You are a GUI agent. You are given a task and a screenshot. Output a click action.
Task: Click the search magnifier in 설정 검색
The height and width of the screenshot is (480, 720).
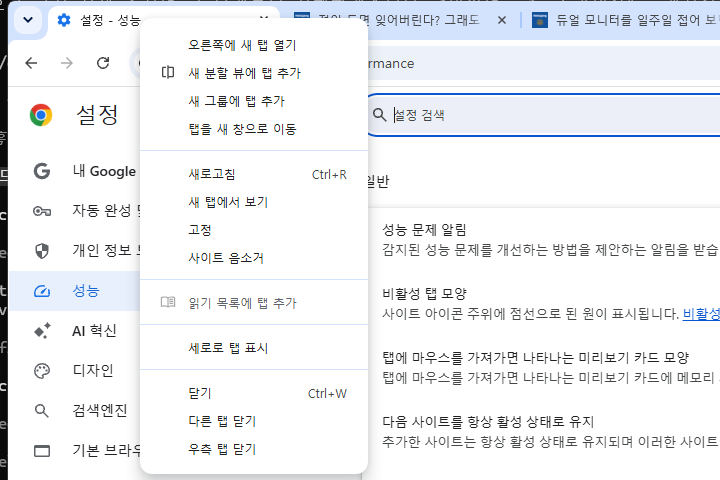(379, 115)
